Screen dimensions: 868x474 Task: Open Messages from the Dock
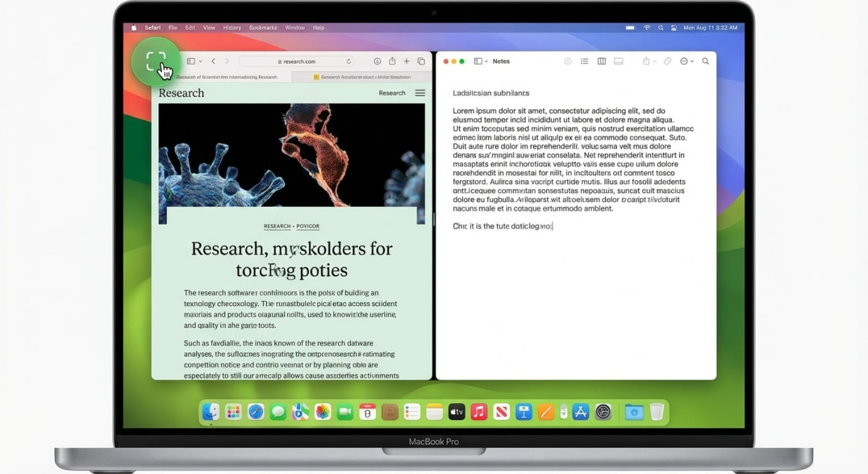click(278, 412)
